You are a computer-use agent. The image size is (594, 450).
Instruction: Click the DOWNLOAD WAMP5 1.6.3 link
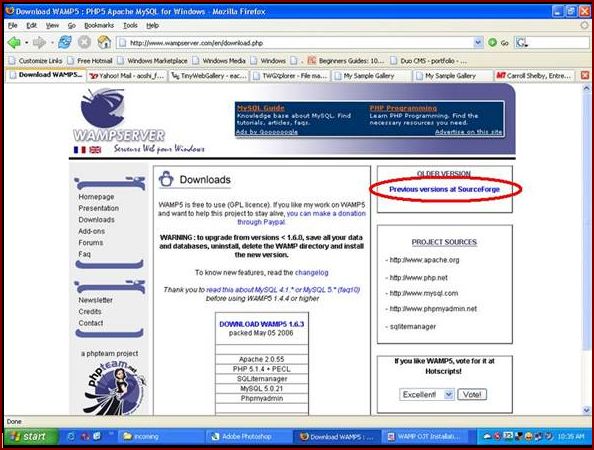pos(262,324)
